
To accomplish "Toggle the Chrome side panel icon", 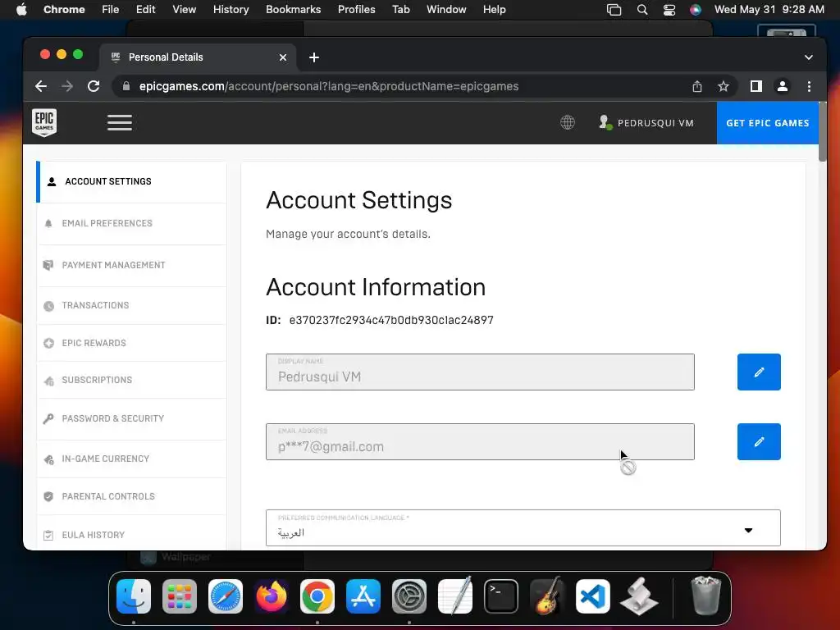I will click(x=756, y=86).
